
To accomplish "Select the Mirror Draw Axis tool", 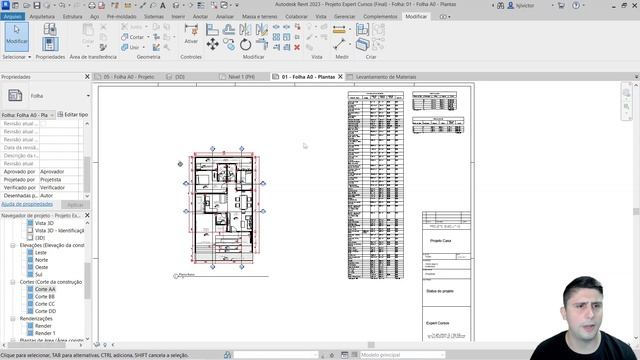I will click(x=261, y=29).
